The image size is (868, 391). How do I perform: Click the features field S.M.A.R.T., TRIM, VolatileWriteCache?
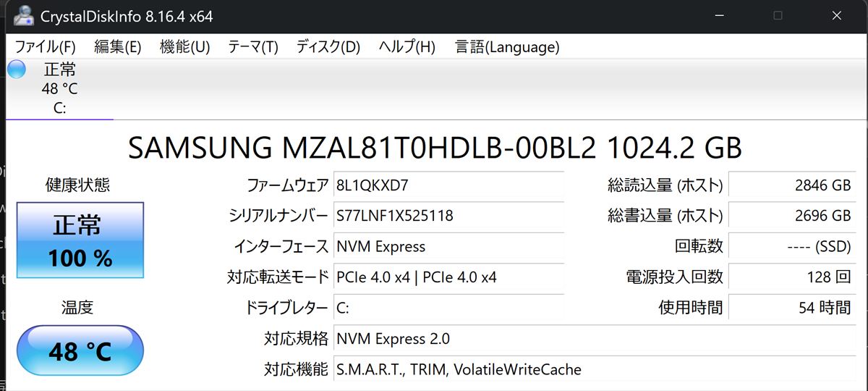pos(595,369)
